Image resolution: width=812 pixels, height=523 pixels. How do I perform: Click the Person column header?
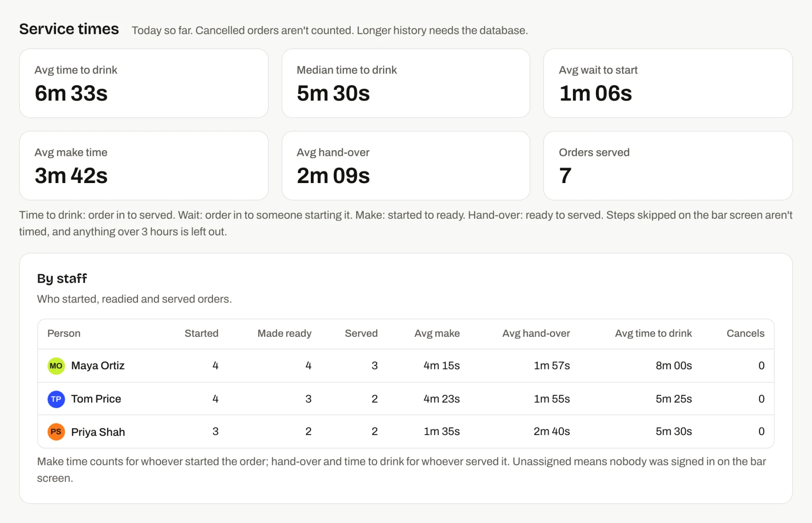[x=64, y=333]
